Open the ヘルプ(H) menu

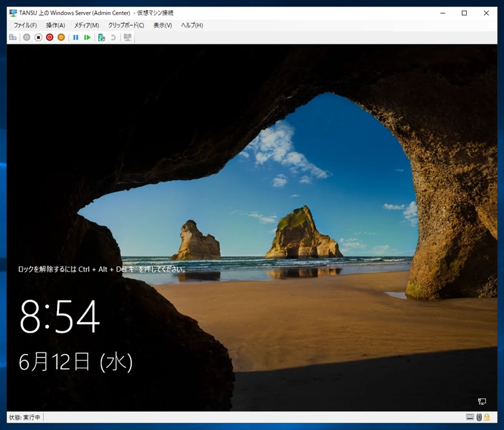pyautogui.click(x=192, y=25)
